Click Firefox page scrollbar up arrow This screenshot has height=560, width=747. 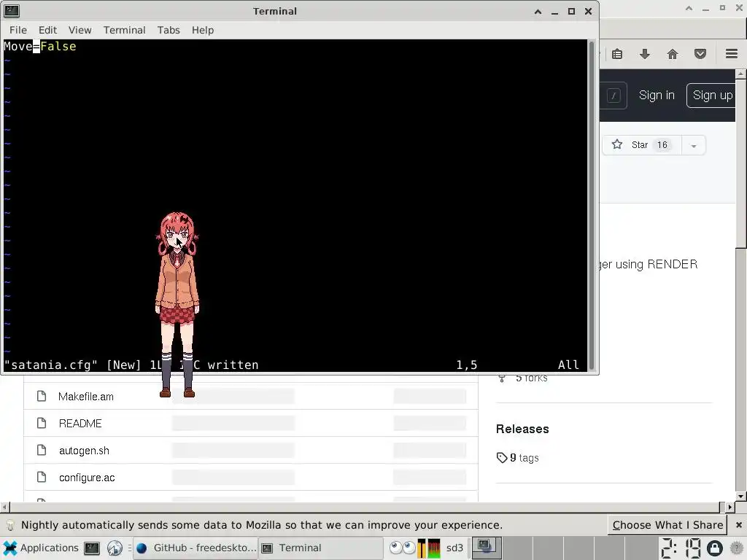[x=741, y=74]
